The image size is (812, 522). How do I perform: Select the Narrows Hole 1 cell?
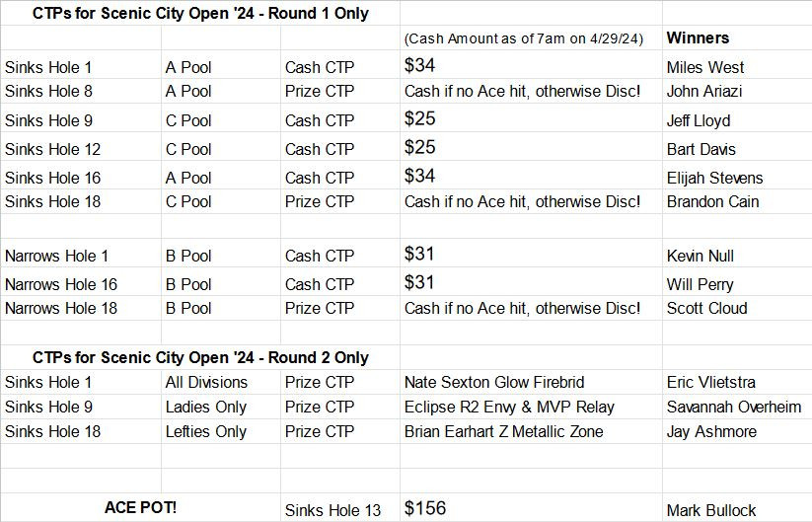[x=57, y=256]
